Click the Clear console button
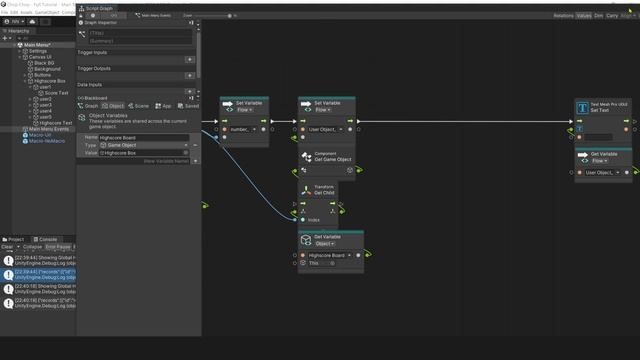This screenshot has height=360, width=640. [7, 247]
